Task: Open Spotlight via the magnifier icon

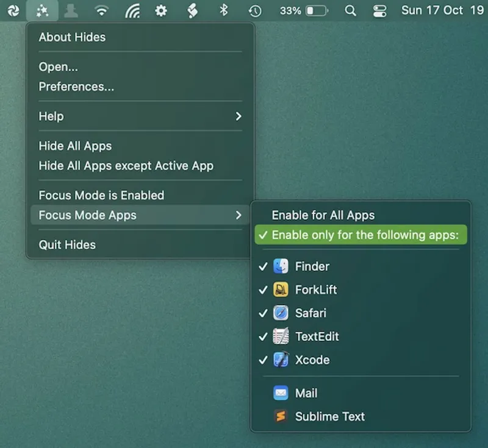Action: point(350,10)
